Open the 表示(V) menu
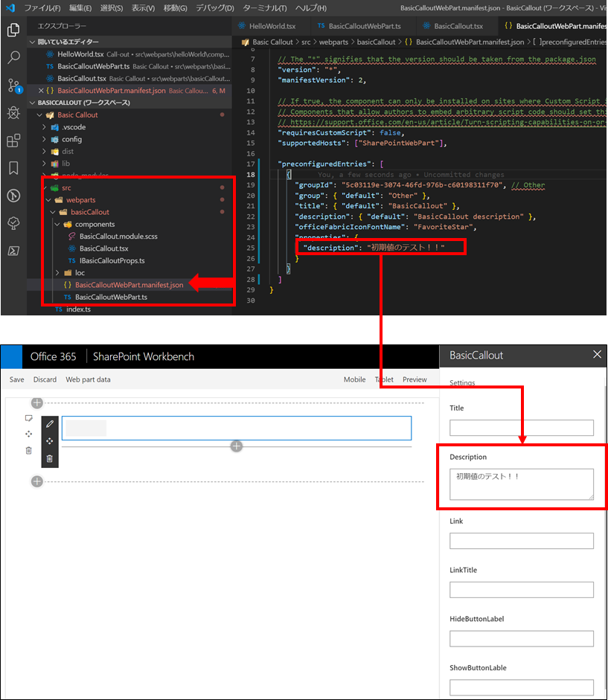This screenshot has height=700, width=608. [143, 8]
